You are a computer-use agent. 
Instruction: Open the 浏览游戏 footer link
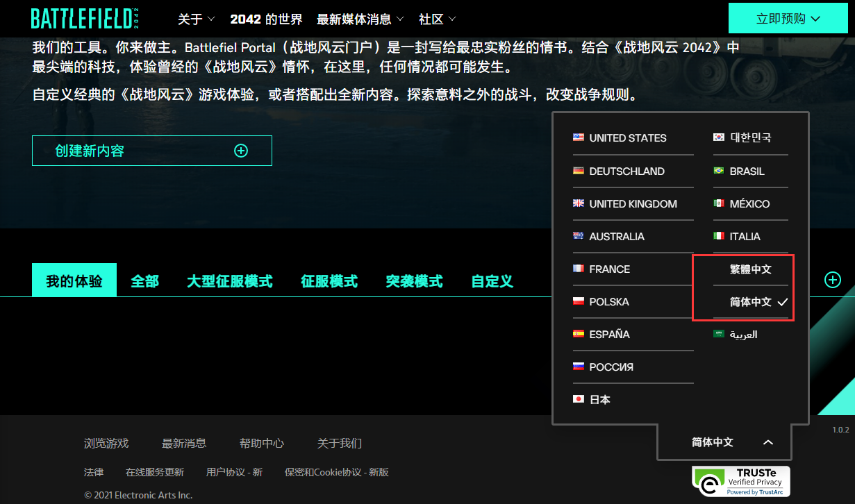106,443
